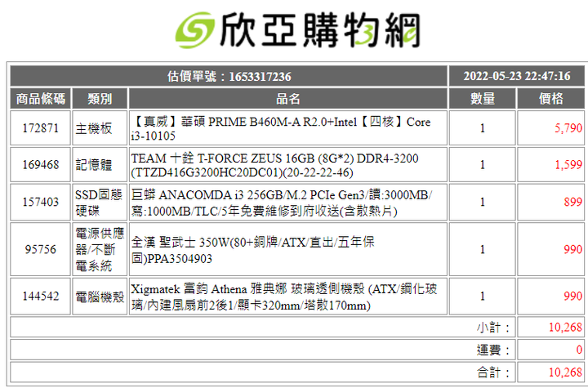Click the 合計 label
Image resolution: width=588 pixels, height=388 pixels.
[x=493, y=372]
